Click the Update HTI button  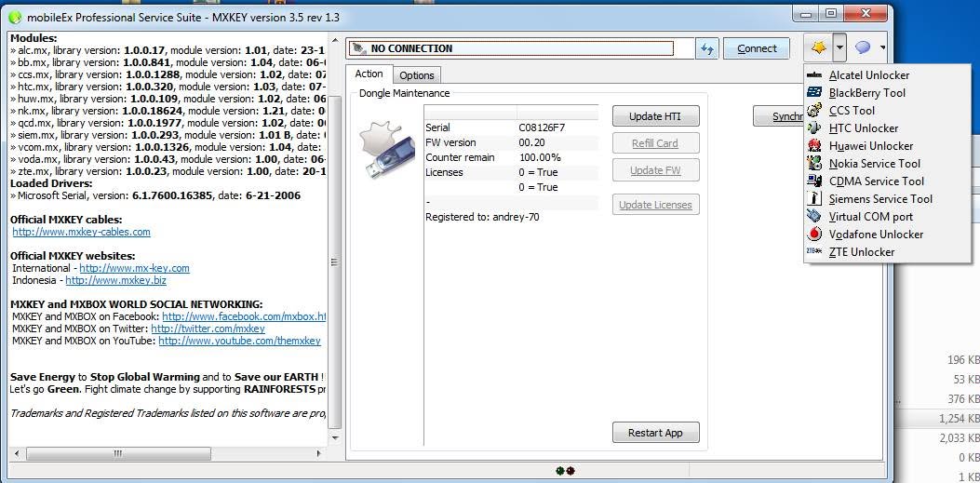pyautogui.click(x=655, y=116)
